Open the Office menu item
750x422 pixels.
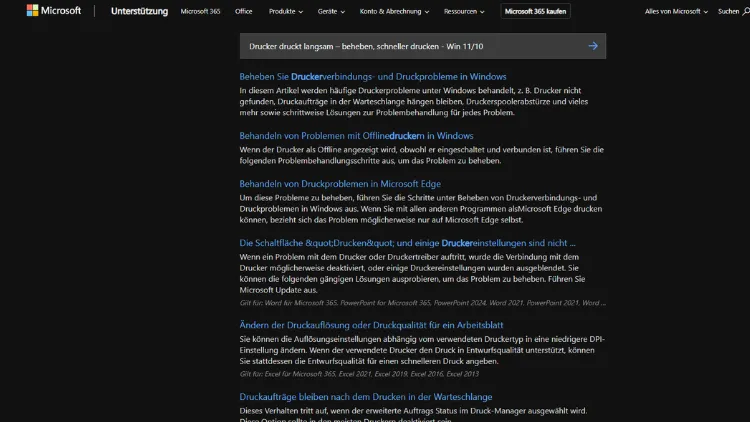coord(243,11)
